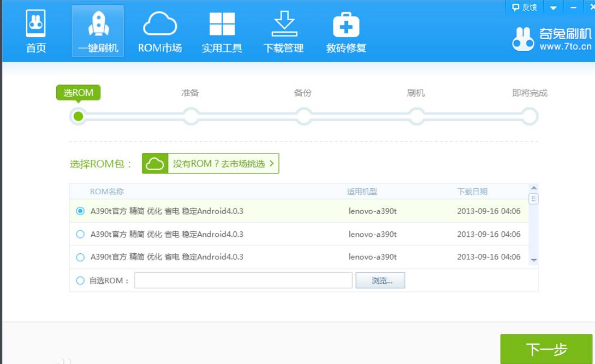Open ROM市场 cloud icon
The image size is (595, 364).
pyautogui.click(x=159, y=25)
